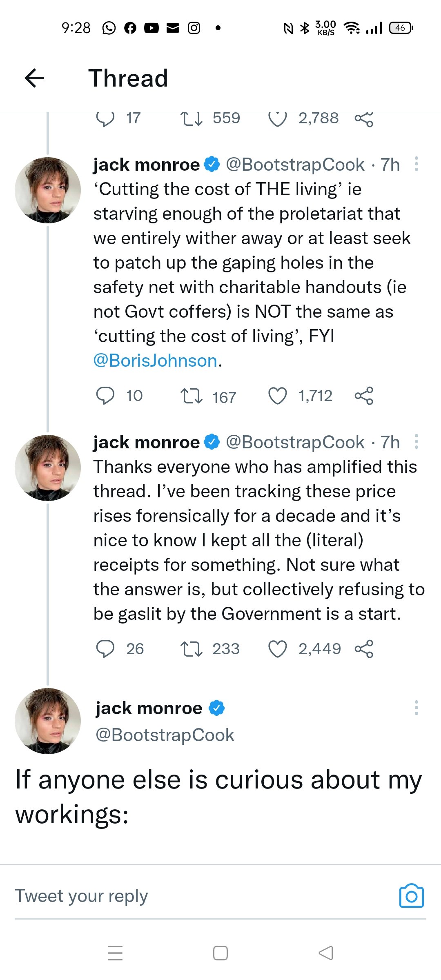
Task: Tap the back arrow beside Thread
Action: [34, 78]
